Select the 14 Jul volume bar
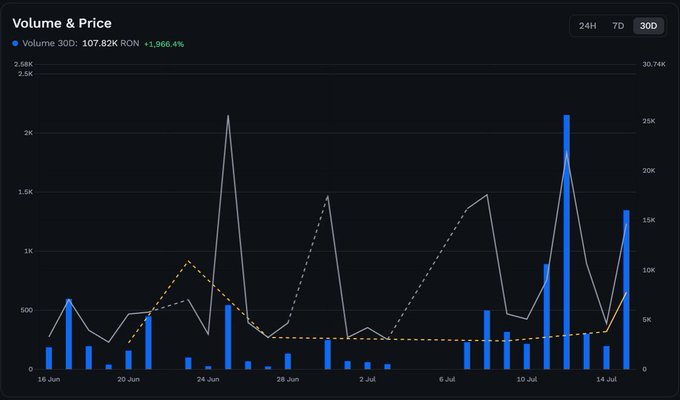Image resolution: width=680 pixels, height=400 pixels. (606, 357)
